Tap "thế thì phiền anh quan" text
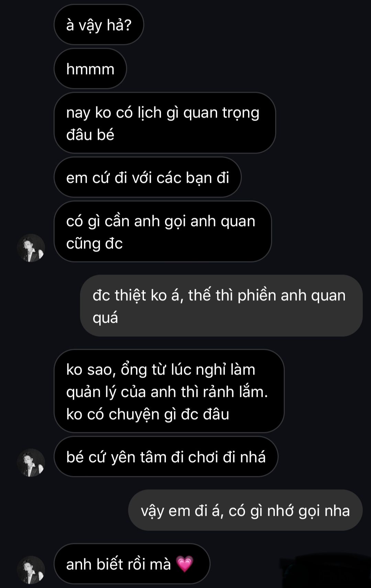The width and height of the screenshot is (371, 588). [x=267, y=295]
